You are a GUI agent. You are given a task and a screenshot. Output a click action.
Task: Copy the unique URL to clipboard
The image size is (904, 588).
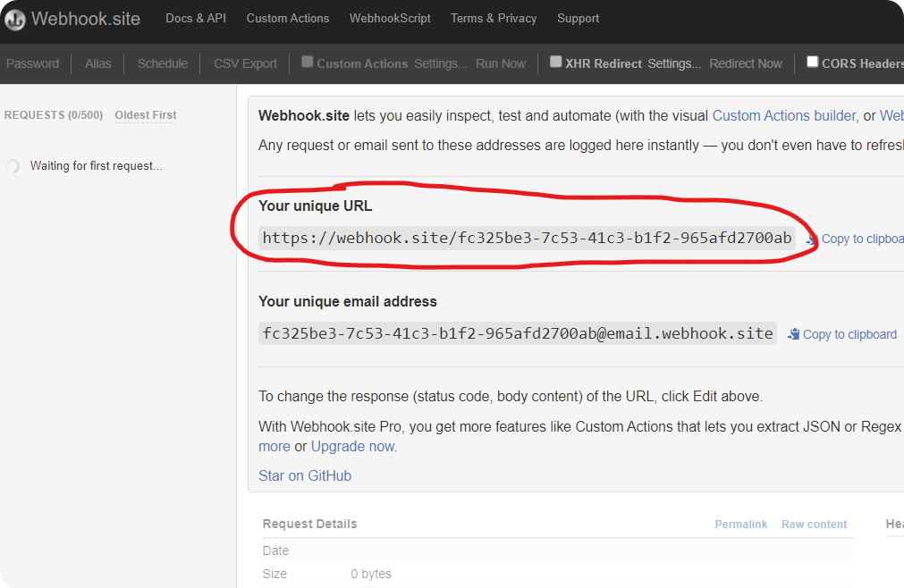[855, 239]
